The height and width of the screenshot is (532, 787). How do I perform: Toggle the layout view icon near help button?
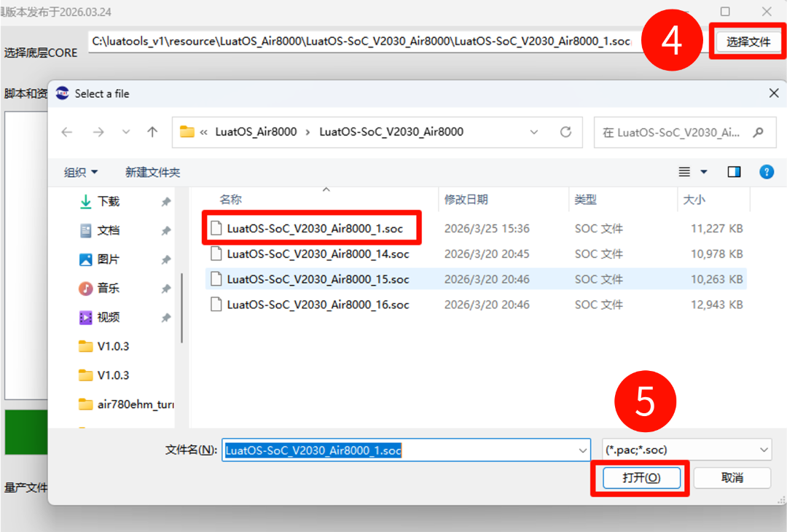pyautogui.click(x=684, y=172)
